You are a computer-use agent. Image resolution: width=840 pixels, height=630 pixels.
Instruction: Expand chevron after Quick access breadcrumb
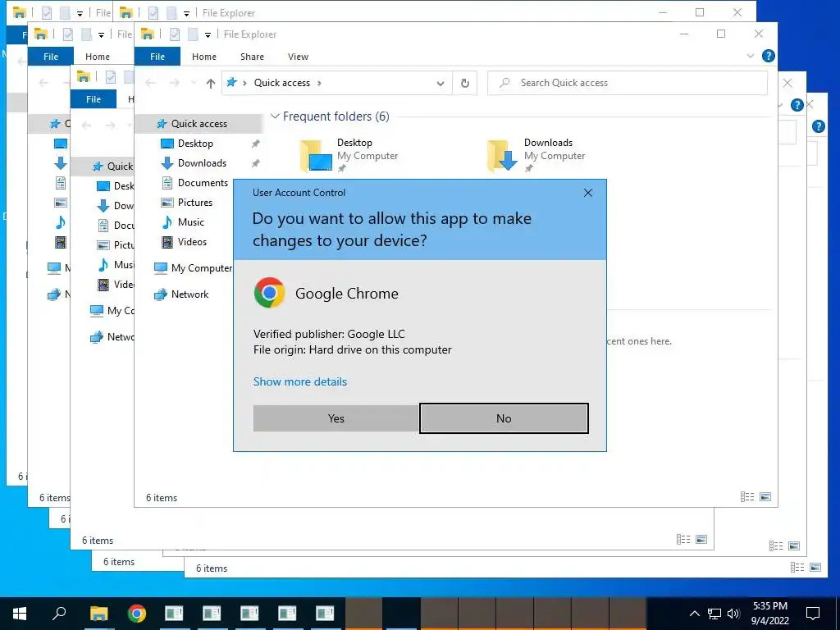(319, 83)
